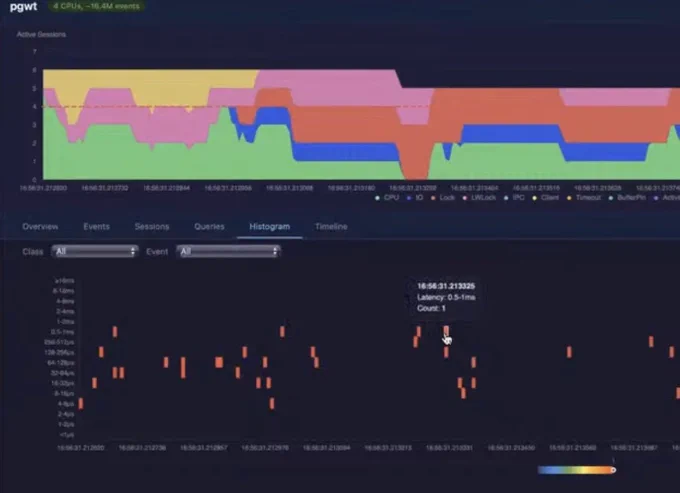Open the Event filter dropdown

point(228,251)
